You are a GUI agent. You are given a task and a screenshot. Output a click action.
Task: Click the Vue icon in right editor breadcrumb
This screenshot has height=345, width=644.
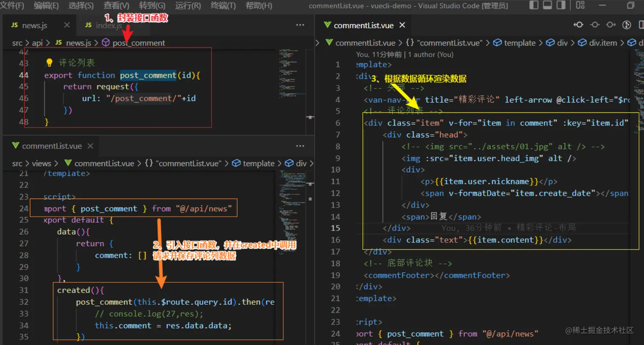pyautogui.click(x=329, y=43)
